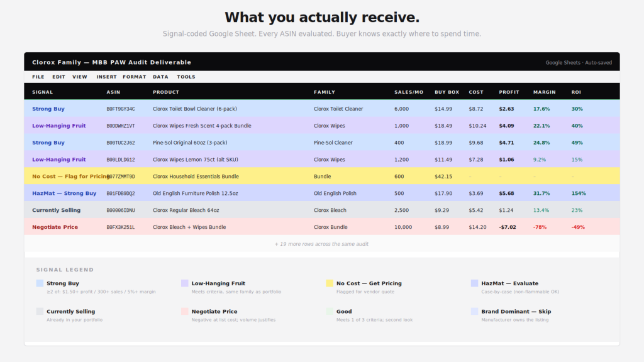Click the $5.68 profit value
Viewport: 644px width, 362px height.
(506, 194)
